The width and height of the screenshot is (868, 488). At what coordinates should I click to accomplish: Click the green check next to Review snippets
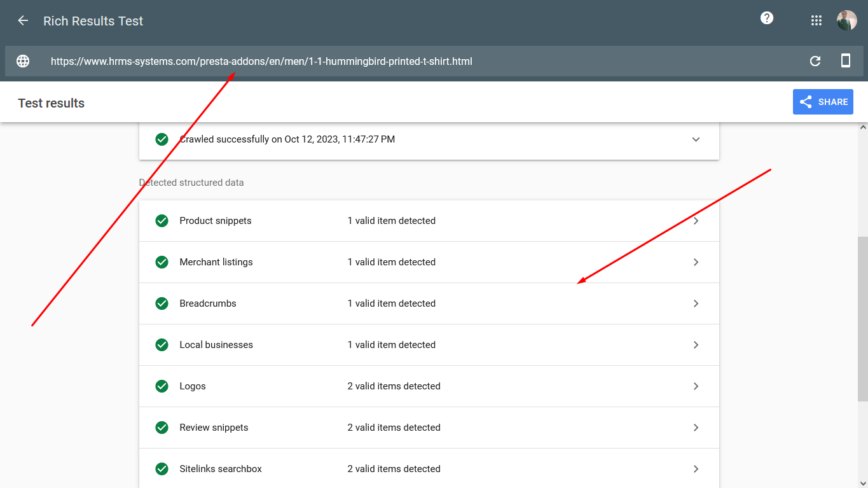click(x=162, y=428)
